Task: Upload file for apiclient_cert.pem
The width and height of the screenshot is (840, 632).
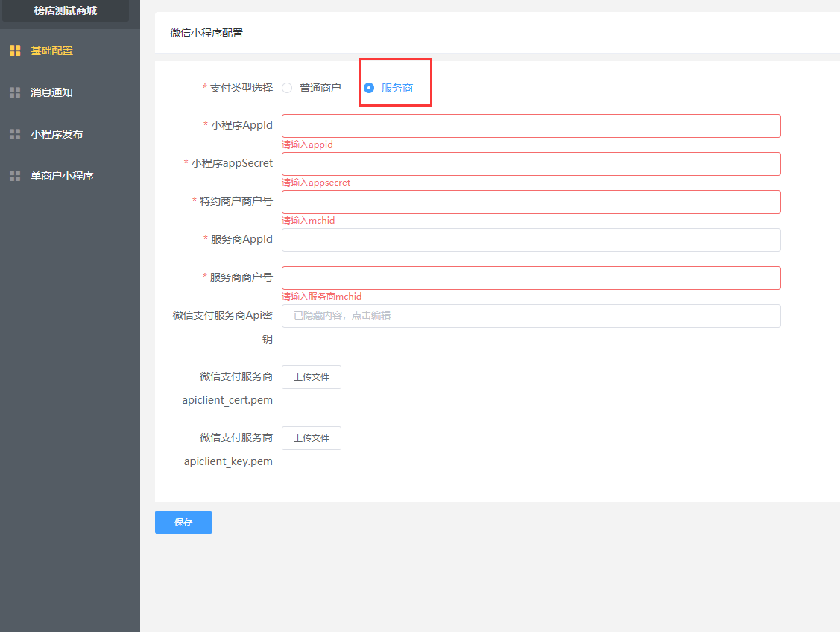Action: tap(311, 377)
